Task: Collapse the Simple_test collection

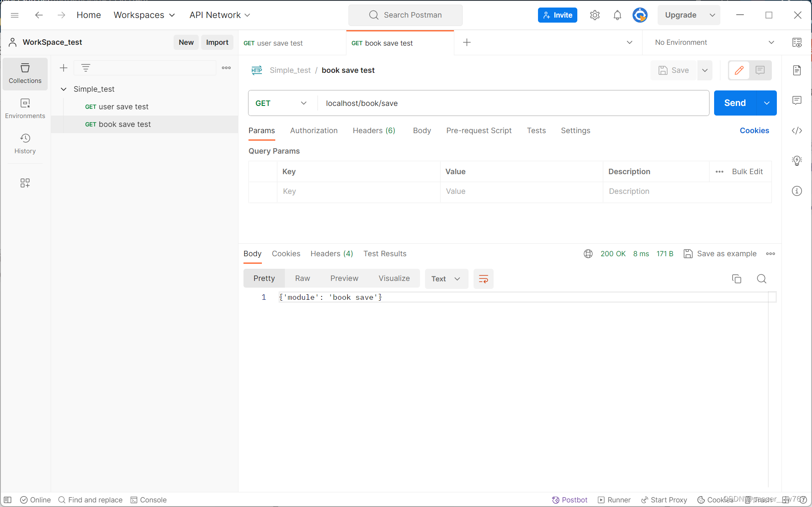Action: 64,89
